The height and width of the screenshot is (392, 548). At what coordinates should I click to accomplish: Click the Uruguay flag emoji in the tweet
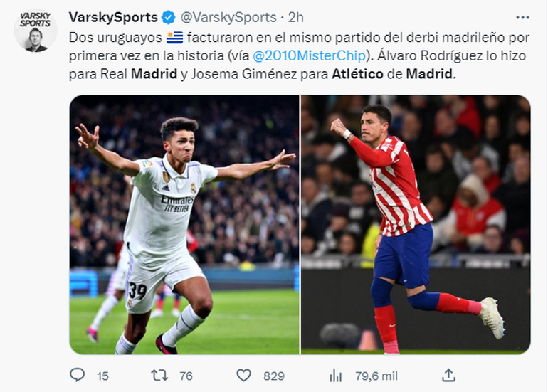pos(175,38)
